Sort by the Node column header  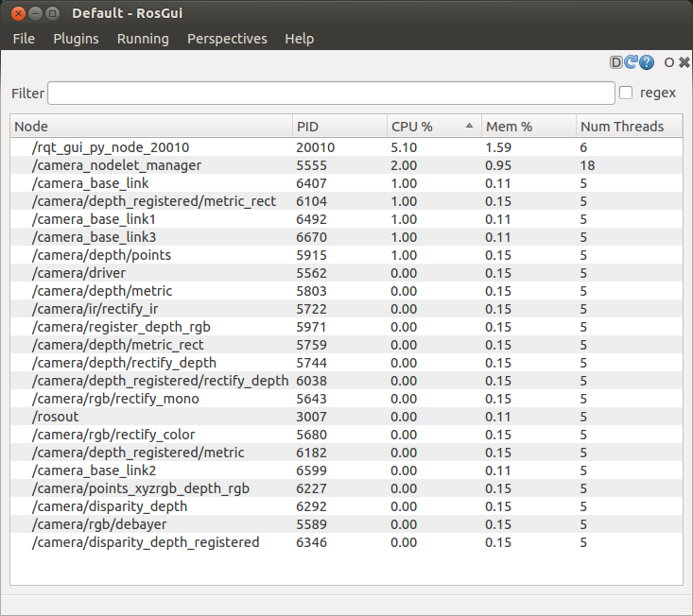click(151, 127)
